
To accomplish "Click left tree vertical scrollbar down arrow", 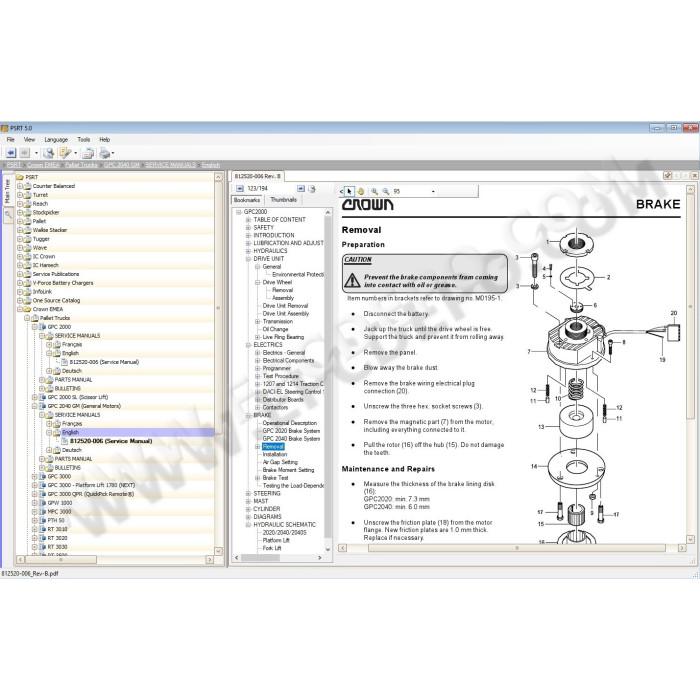I will tap(219, 551).
